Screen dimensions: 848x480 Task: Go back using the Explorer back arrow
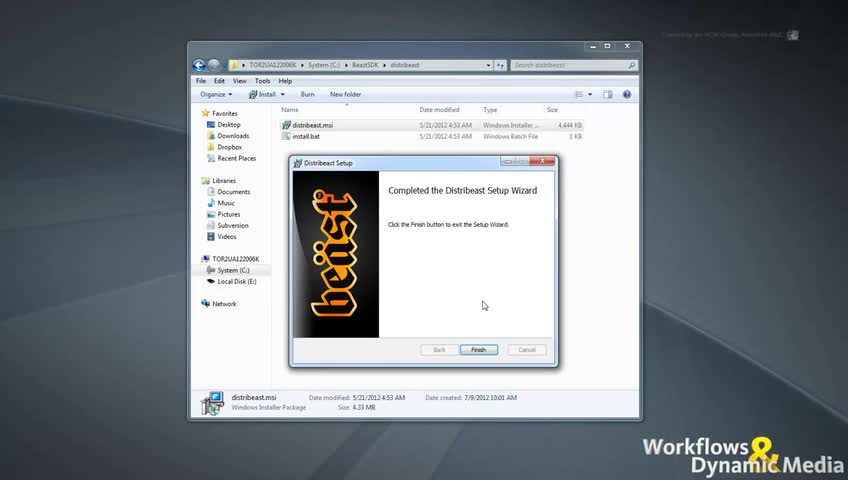pyautogui.click(x=199, y=65)
